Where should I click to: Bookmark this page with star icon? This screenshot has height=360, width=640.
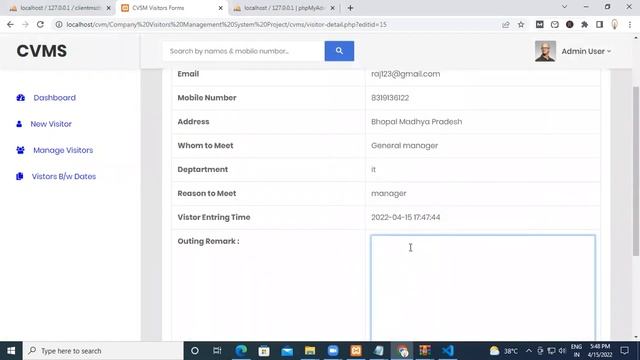pos(521,24)
